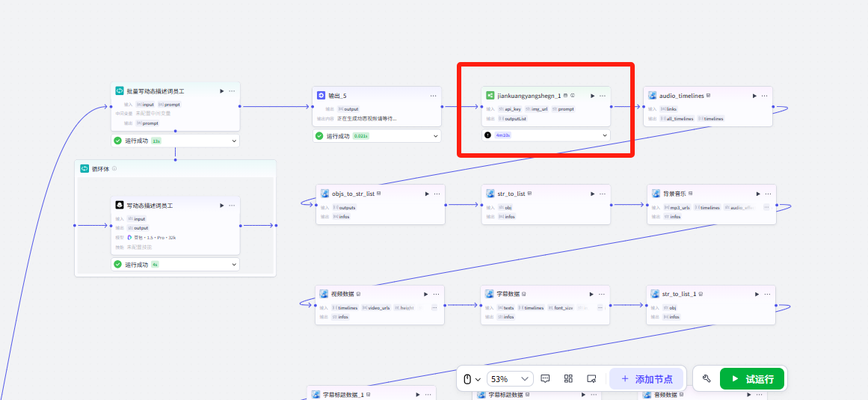Open the three-dot menu on 字幕数据 node

602,294
